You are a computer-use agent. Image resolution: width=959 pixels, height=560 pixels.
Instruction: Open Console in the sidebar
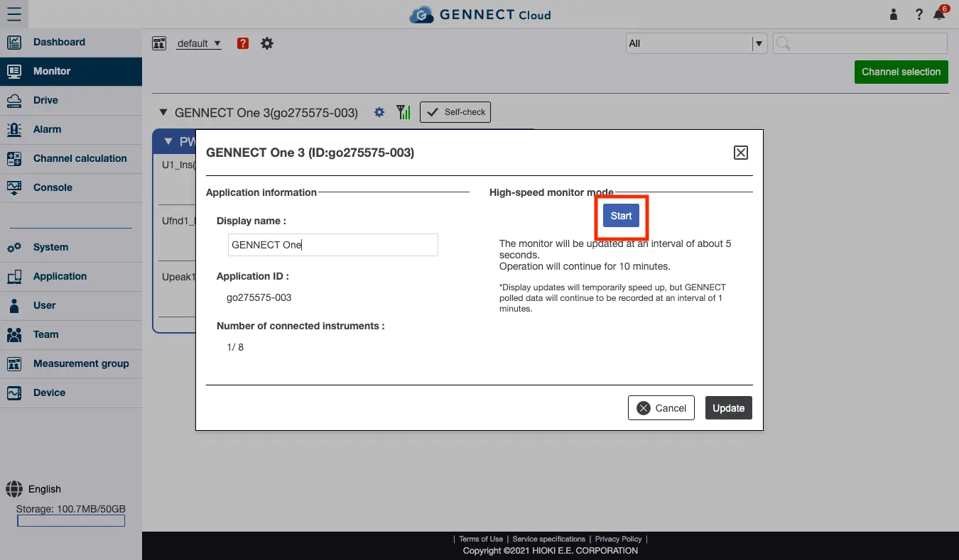pos(71,188)
